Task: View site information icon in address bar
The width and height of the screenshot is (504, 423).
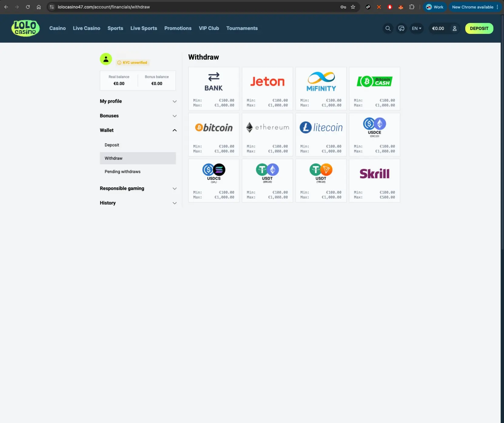Action: click(52, 7)
